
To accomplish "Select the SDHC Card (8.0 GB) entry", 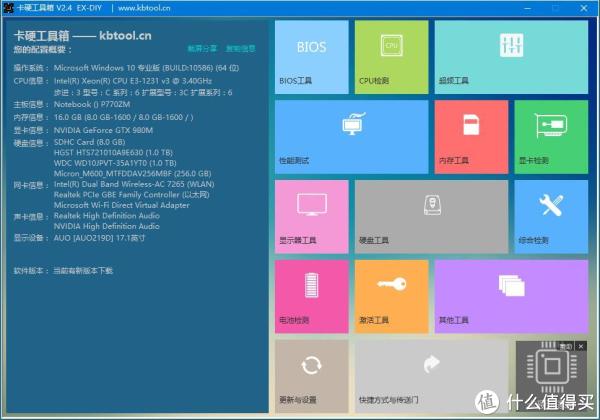I will [x=90, y=142].
